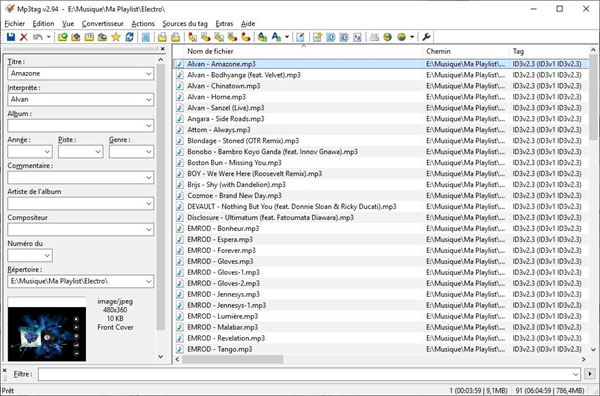Image resolution: width=600 pixels, height=396 pixels.
Task: Expand the quick actions dropdown arrow
Action: tap(287, 37)
